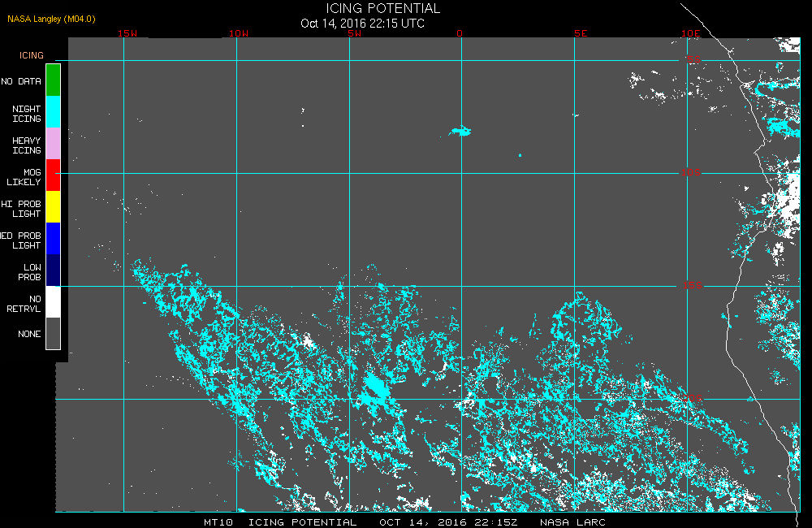The image size is (812, 528).
Task: Click the blue MED PROB LIGHT swatch
Action: (x=54, y=238)
